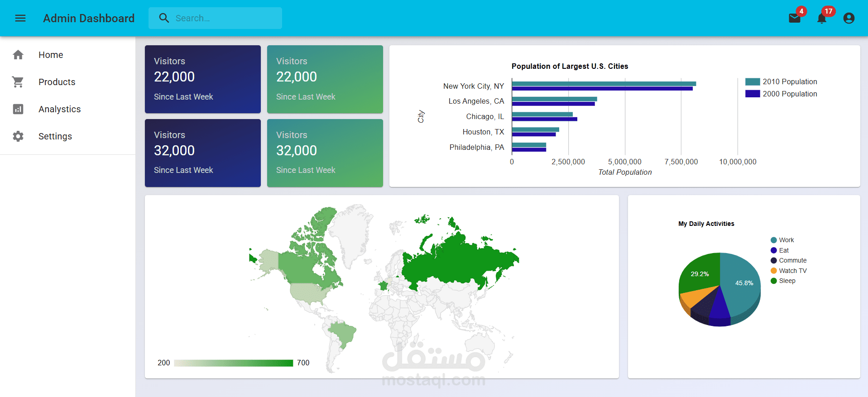
Task: Open the user account profile icon
Action: (x=849, y=18)
